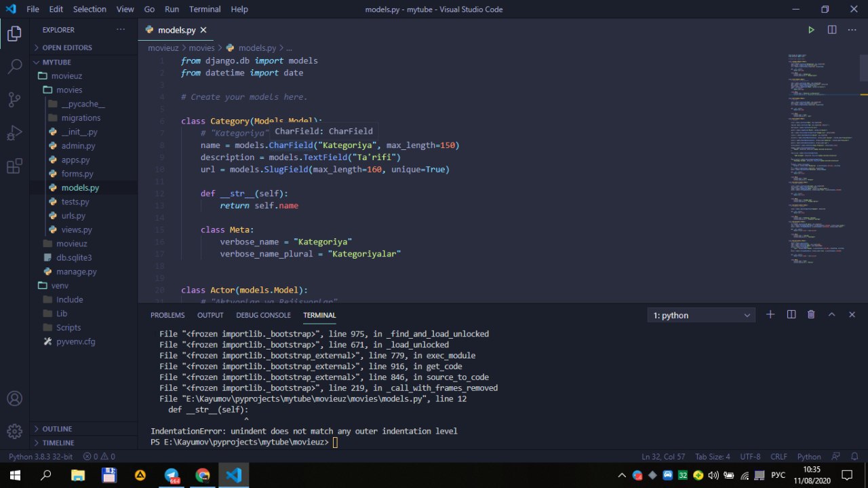Open the Manage gear menu
Screen dimensions: 868x488
tap(14, 431)
